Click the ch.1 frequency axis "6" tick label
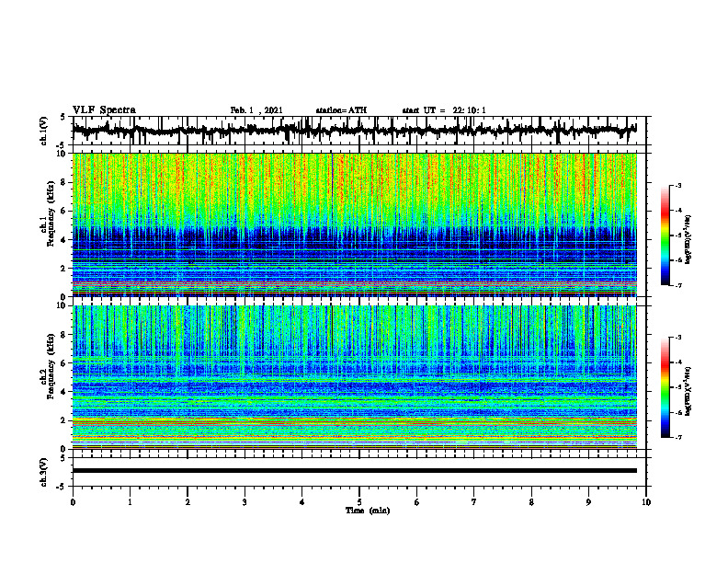The width and height of the screenshot is (728, 563). [64, 212]
